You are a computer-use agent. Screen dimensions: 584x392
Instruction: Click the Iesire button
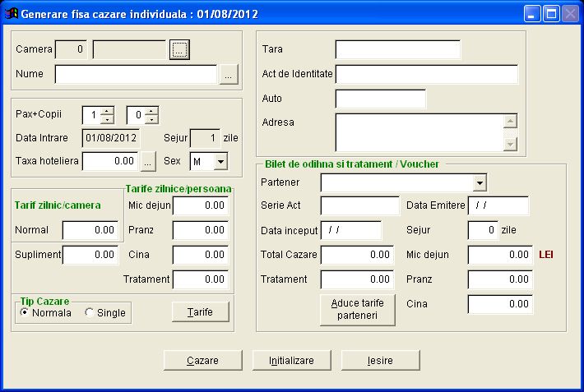tap(380, 360)
